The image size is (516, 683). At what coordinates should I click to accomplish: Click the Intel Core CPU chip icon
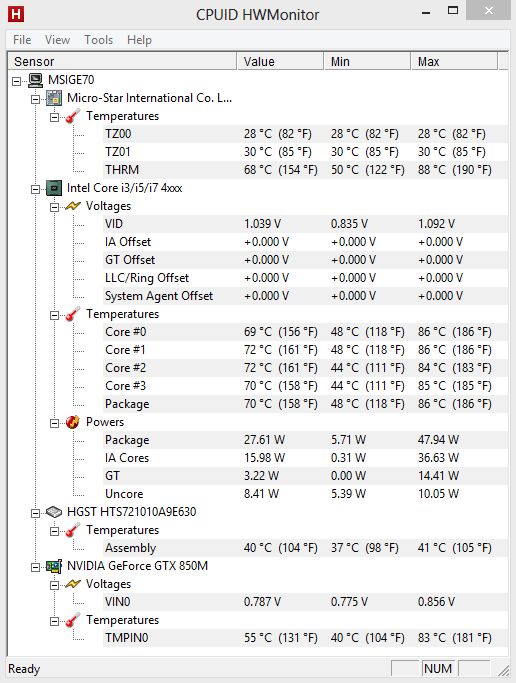[54, 188]
